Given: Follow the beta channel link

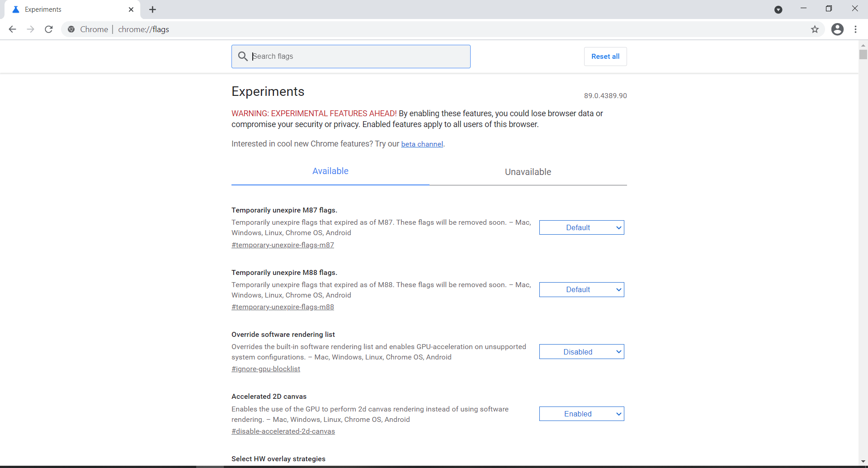Looking at the screenshot, I should tap(422, 144).
